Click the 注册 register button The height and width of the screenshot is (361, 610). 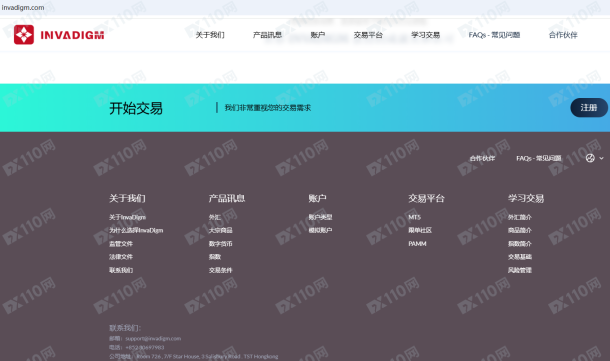coord(589,108)
